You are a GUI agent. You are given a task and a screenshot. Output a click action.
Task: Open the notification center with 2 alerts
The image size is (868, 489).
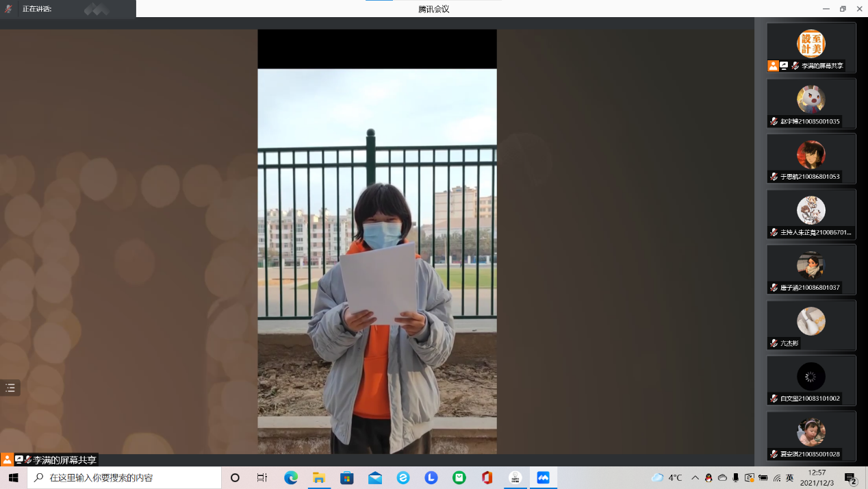coord(850,478)
